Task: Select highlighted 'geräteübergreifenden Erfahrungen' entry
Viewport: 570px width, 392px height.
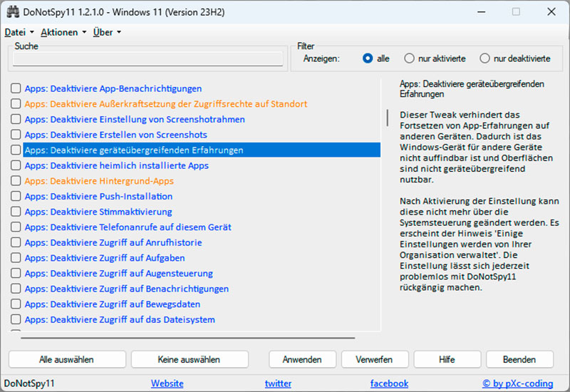Action: [x=202, y=150]
